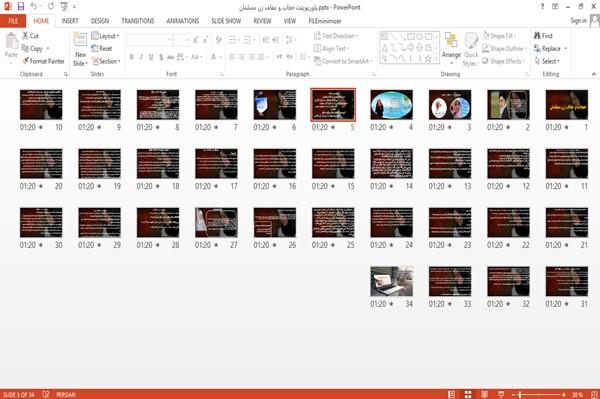Select slide thumbnail number 4

pos(391,104)
